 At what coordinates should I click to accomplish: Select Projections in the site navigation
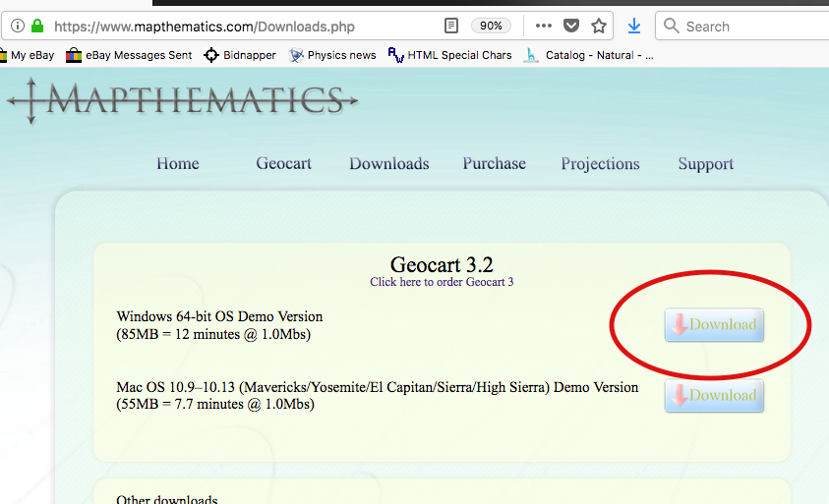click(x=600, y=164)
